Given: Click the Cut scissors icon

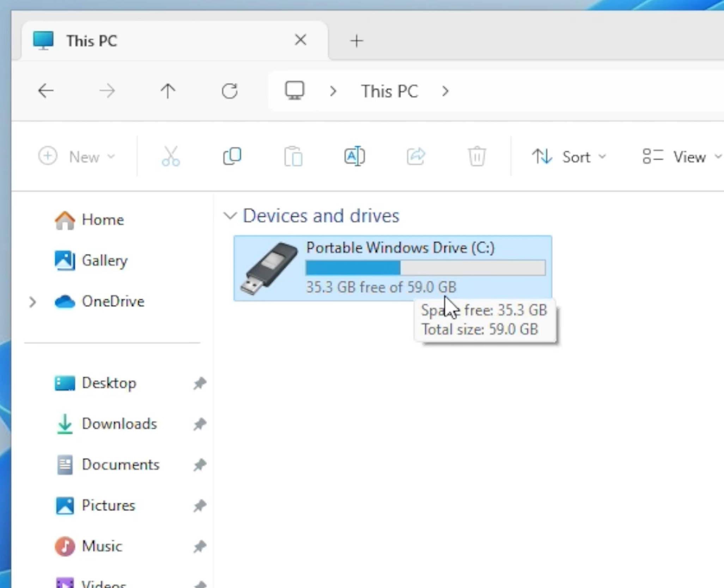Looking at the screenshot, I should [x=171, y=156].
